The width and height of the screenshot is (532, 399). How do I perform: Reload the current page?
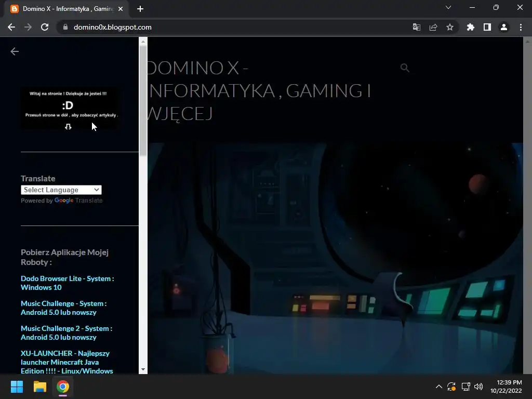click(x=45, y=27)
